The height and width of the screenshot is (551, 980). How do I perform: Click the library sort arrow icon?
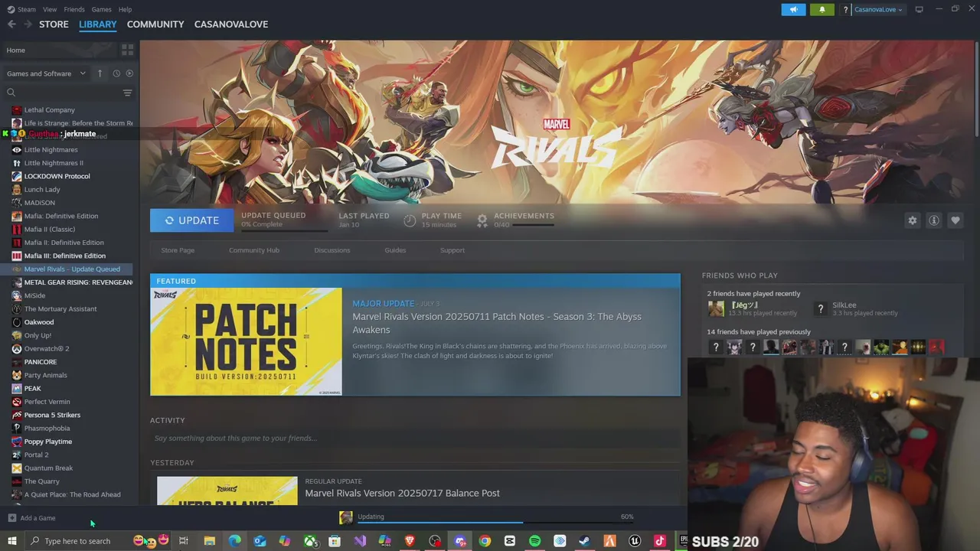click(100, 73)
